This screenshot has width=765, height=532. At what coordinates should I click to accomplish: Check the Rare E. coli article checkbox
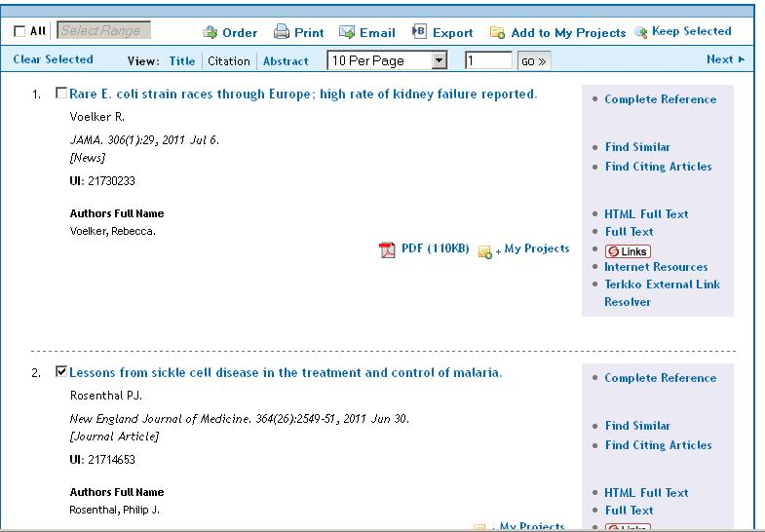coord(61,93)
